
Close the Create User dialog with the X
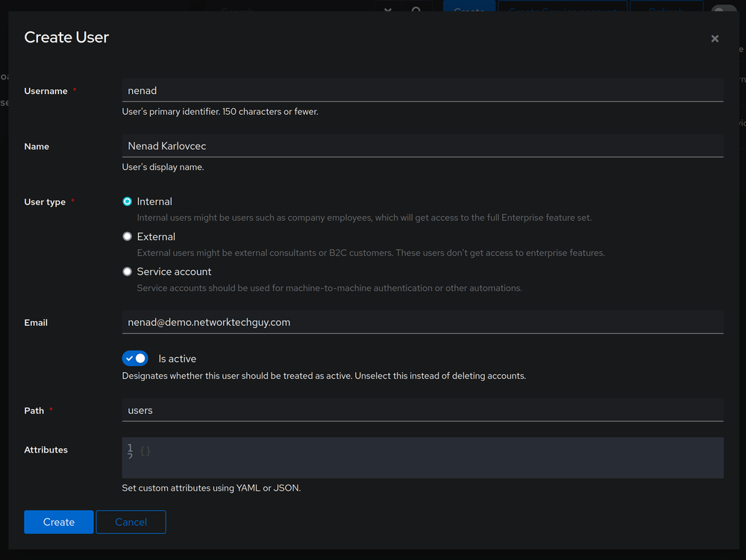[x=715, y=39]
